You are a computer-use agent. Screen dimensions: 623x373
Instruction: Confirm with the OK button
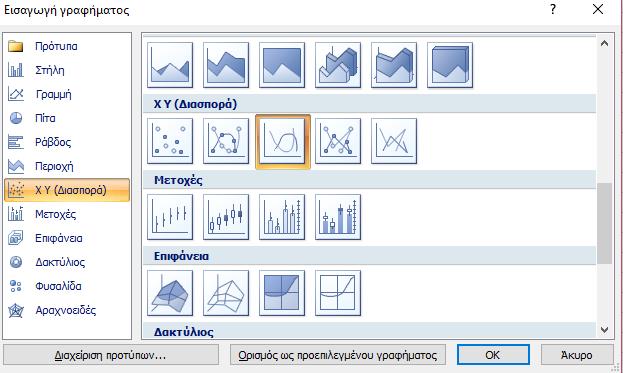pyautogui.click(x=493, y=355)
